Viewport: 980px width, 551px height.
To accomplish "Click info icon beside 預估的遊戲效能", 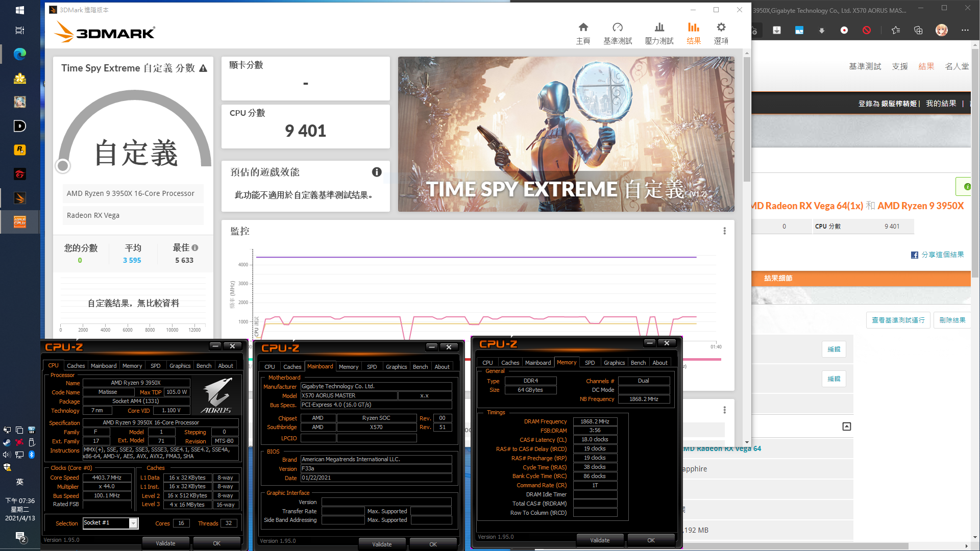I will pyautogui.click(x=377, y=172).
